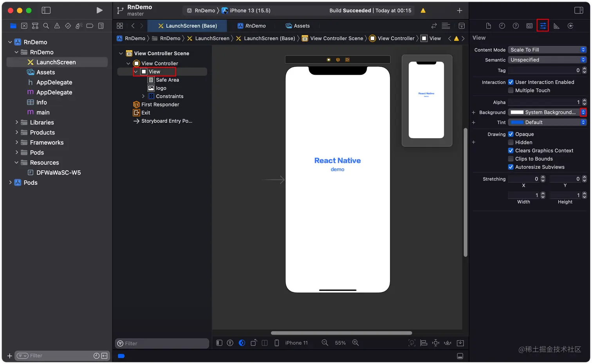Open the Debug navigator
Image resolution: width=592 pixels, height=364 pixels.
[79, 26]
